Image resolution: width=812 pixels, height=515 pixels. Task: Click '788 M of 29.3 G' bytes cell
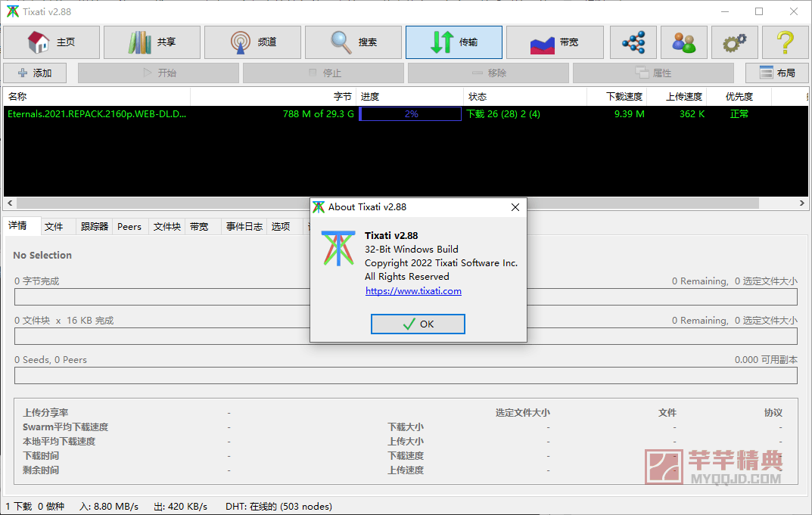pyautogui.click(x=319, y=114)
